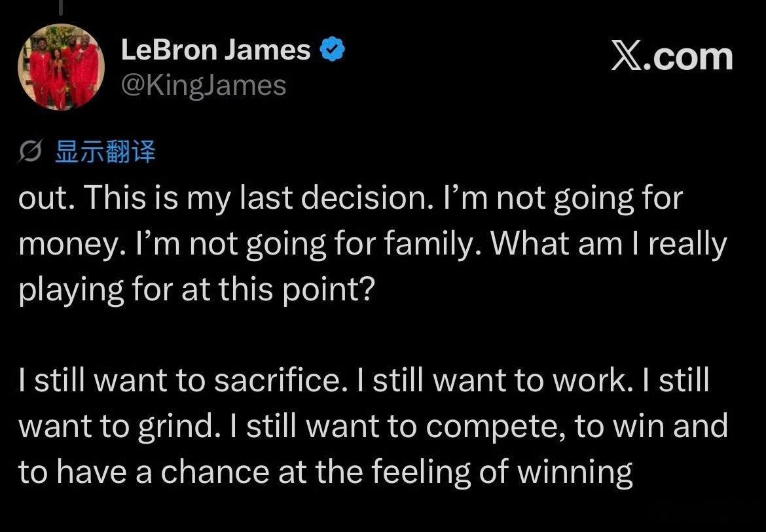Click "What am I really" question text
This screenshot has height=532, width=766.
[609, 243]
